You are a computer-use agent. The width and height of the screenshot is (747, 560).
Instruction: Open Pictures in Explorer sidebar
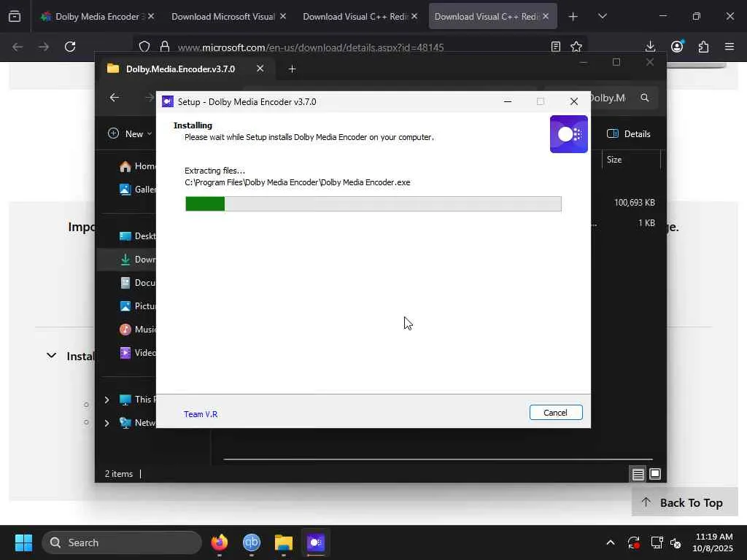tap(137, 306)
